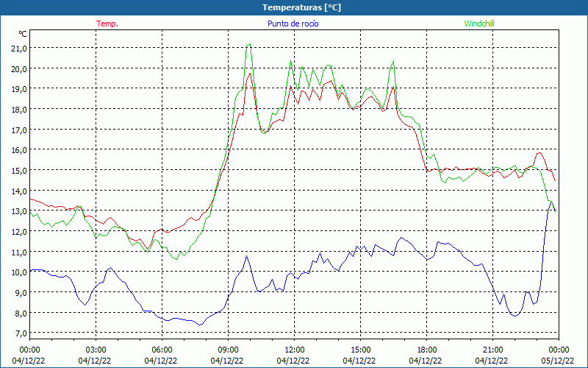Click the 19,0 y-axis value
This screenshot has width=588, height=368.
pyautogui.click(x=20, y=89)
